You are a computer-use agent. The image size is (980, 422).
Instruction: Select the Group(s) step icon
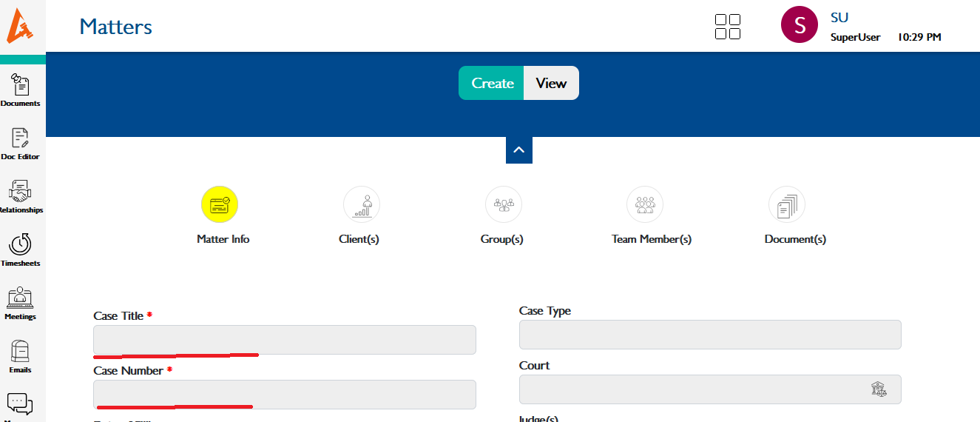coord(504,204)
